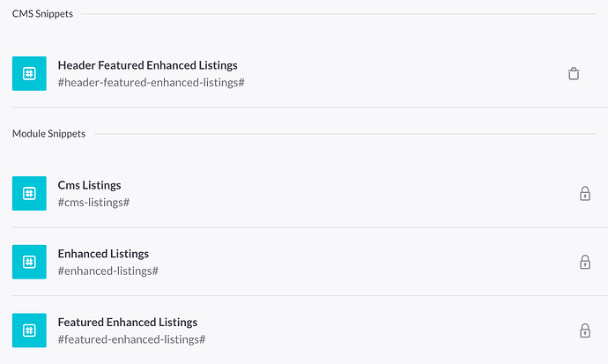Delete the Header Featured Enhanced Listings snippet
Image resolution: width=608 pixels, height=364 pixels.
(574, 73)
